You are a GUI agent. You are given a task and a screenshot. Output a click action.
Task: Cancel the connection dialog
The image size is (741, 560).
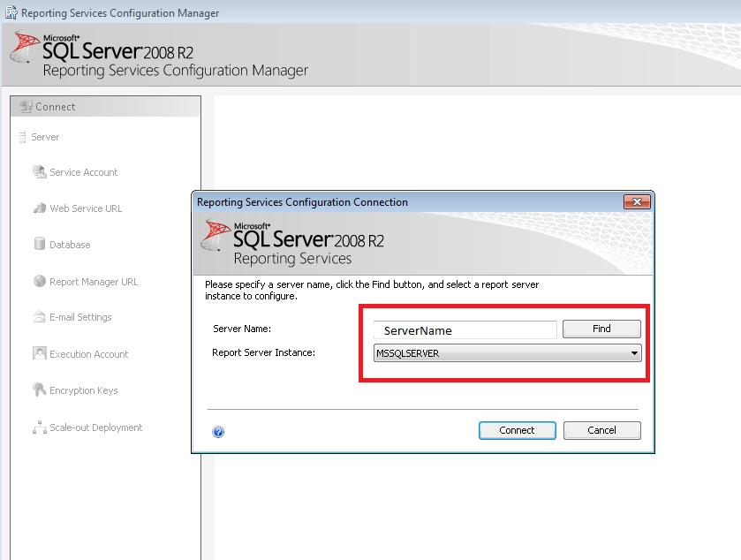click(x=602, y=430)
